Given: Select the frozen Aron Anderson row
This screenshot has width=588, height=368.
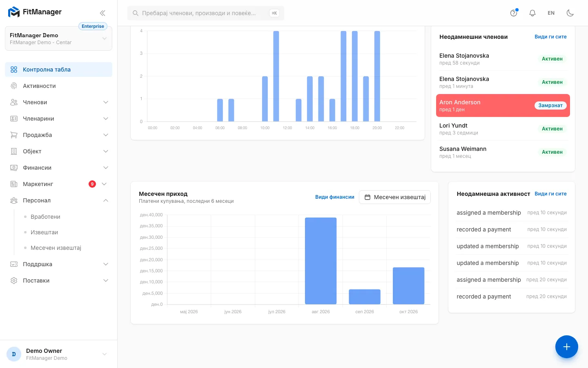Looking at the screenshot, I should (x=503, y=105).
